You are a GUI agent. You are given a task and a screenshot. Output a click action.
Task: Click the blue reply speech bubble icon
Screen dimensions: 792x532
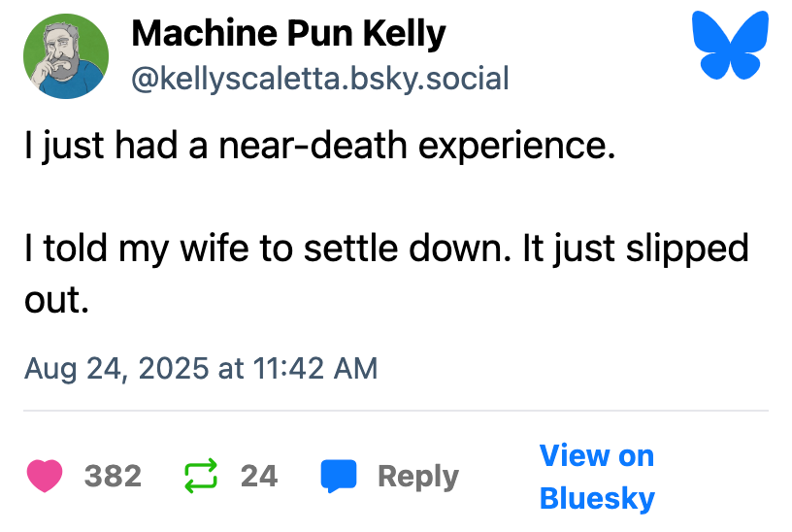coord(339,477)
